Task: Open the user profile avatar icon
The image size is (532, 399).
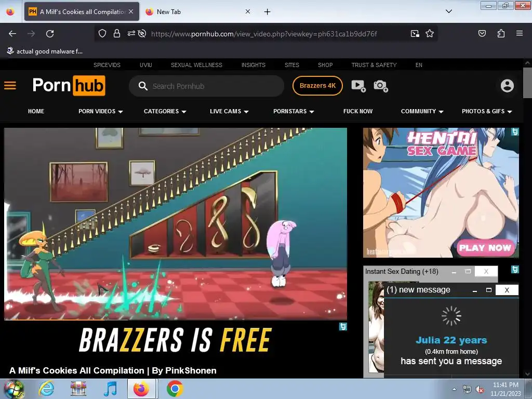Action: pyautogui.click(x=507, y=86)
